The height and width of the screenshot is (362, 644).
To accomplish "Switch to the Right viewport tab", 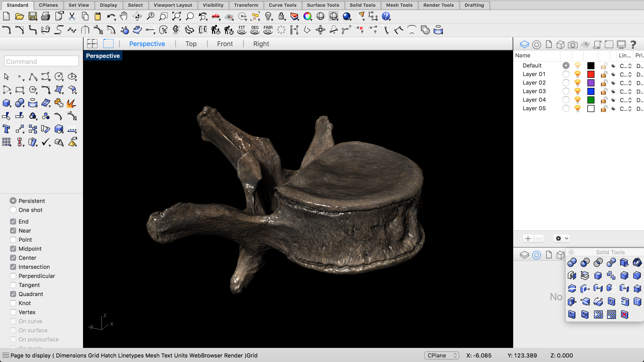I will point(261,44).
